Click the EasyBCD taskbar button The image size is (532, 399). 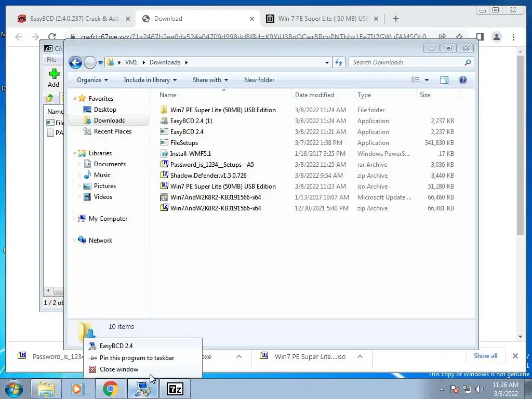[142, 389]
